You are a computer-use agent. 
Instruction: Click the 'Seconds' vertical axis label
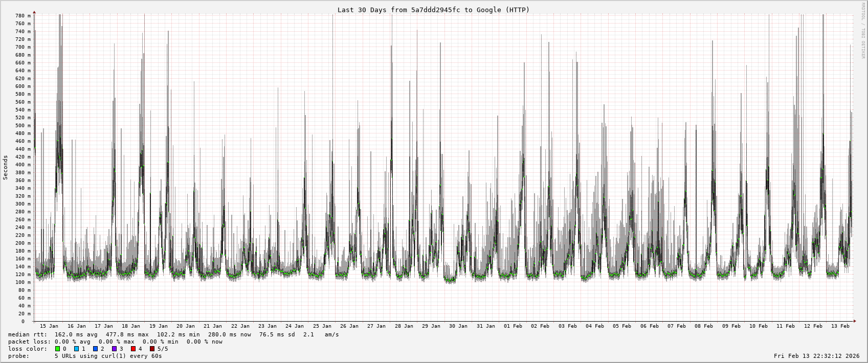pos(6,168)
